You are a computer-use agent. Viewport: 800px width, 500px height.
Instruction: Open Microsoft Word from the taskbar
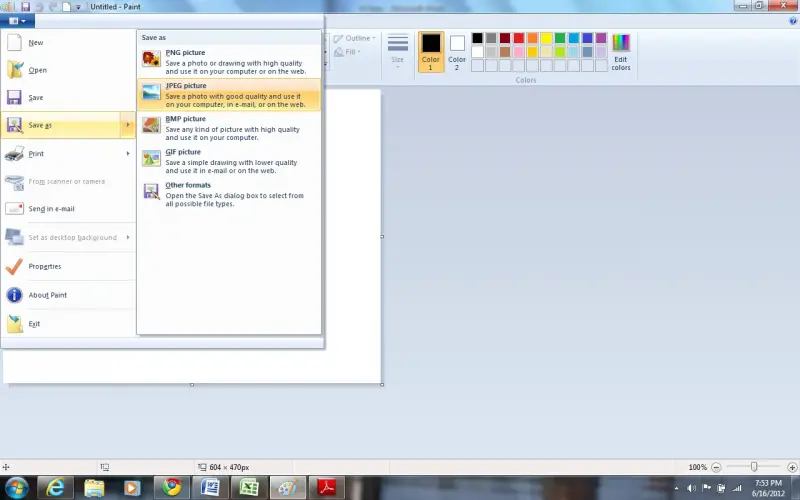tap(210, 488)
